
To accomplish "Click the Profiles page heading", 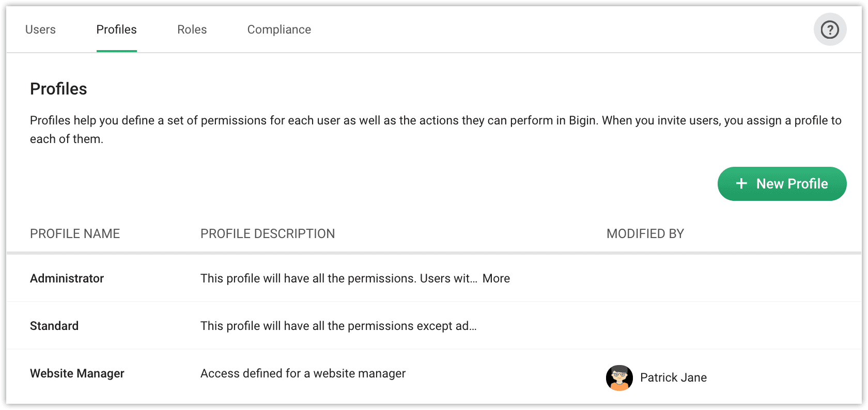I will [x=58, y=89].
